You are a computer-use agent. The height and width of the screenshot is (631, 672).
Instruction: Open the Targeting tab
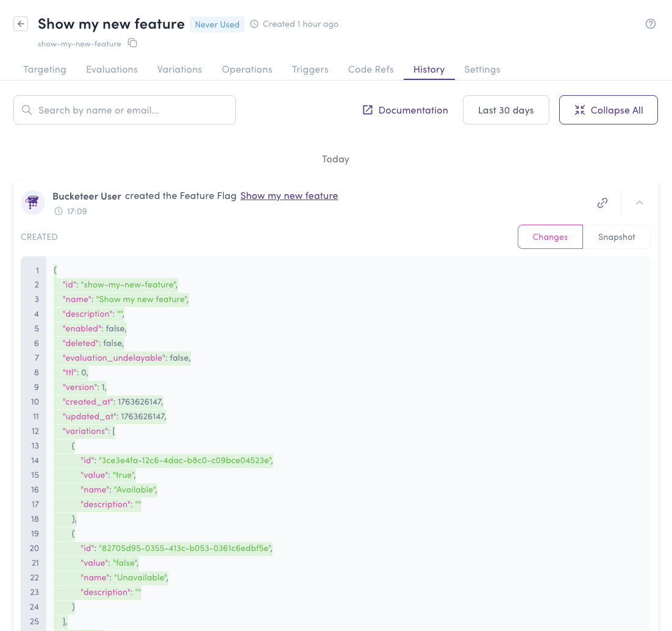click(45, 70)
